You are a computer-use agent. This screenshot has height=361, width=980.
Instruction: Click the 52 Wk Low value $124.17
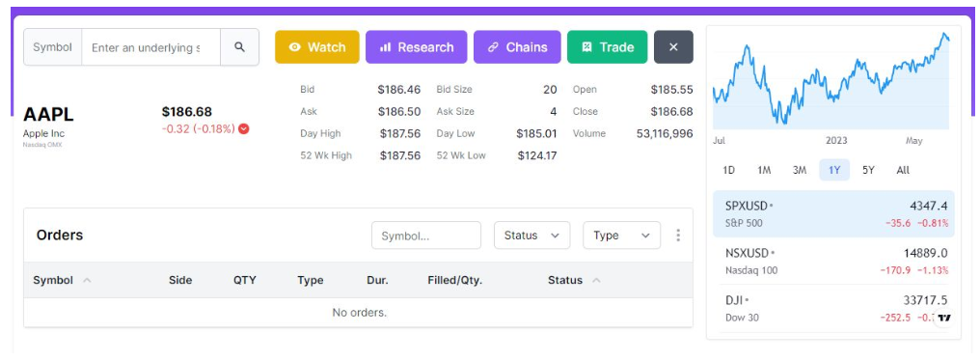[537, 155]
